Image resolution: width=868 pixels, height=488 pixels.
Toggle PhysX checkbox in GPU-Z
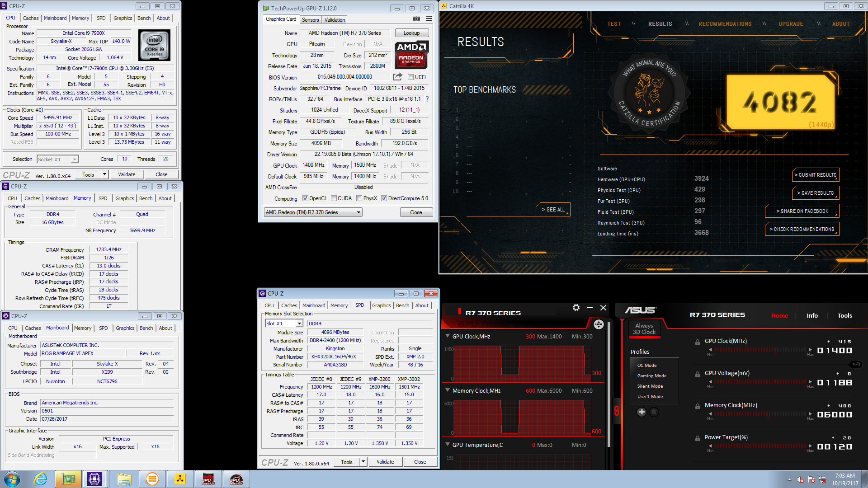[x=359, y=198]
